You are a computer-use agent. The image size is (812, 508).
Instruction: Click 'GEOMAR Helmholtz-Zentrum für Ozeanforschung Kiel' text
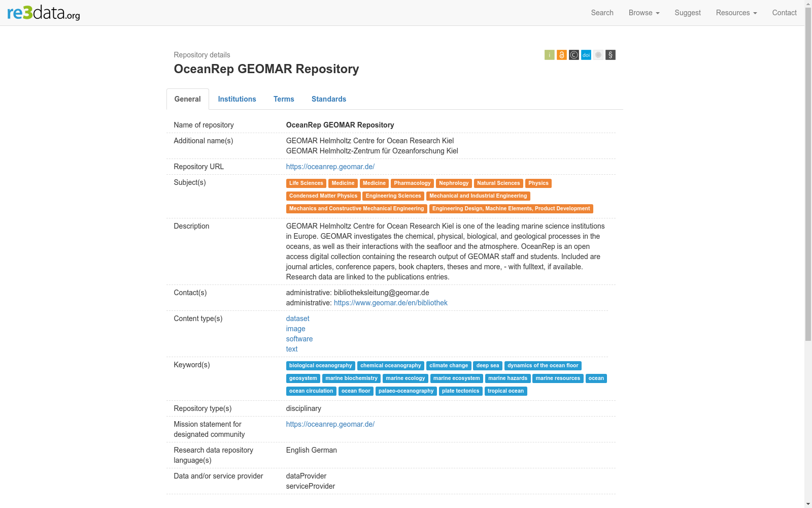coord(372,151)
